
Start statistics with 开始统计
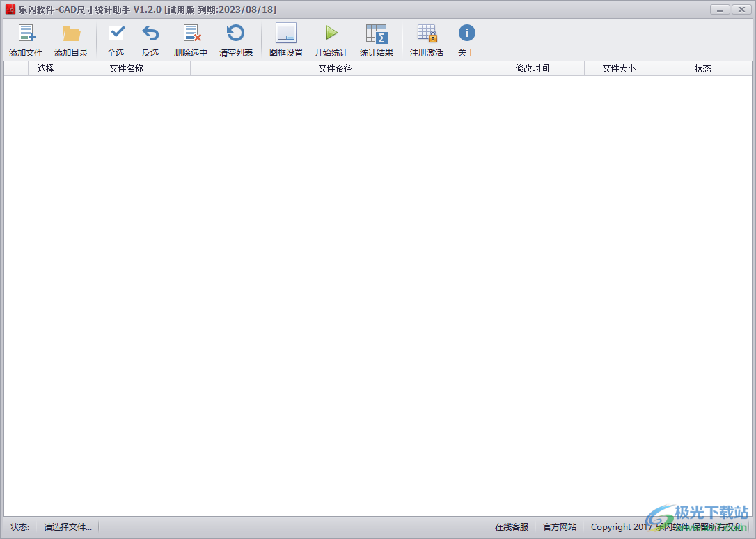(x=331, y=40)
